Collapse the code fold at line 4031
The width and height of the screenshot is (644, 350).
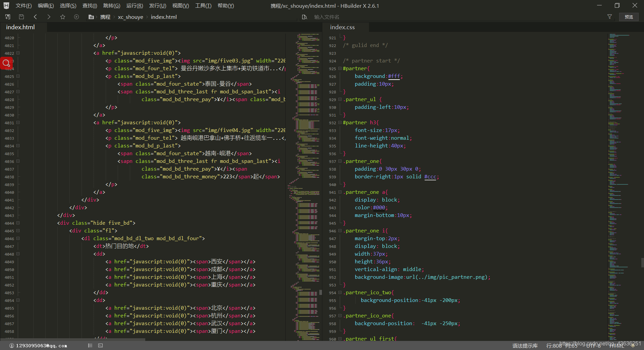[x=18, y=123]
